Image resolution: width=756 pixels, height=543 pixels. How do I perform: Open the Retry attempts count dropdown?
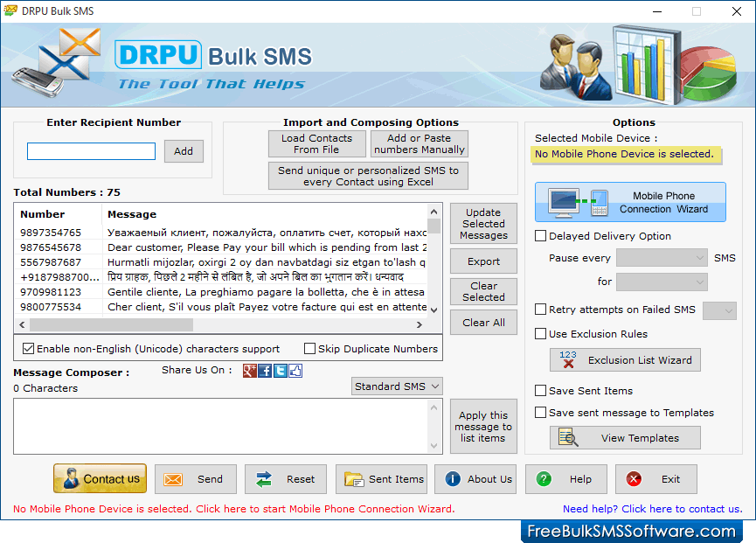point(719,310)
